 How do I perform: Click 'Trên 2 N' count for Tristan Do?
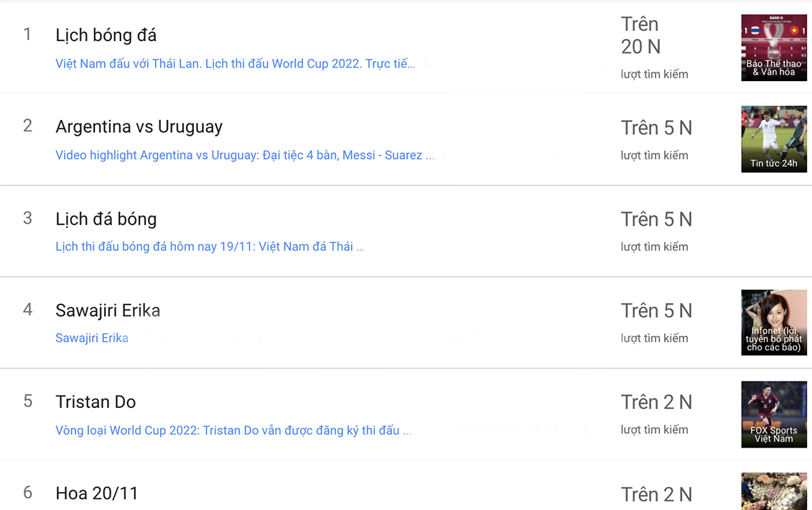pos(656,402)
